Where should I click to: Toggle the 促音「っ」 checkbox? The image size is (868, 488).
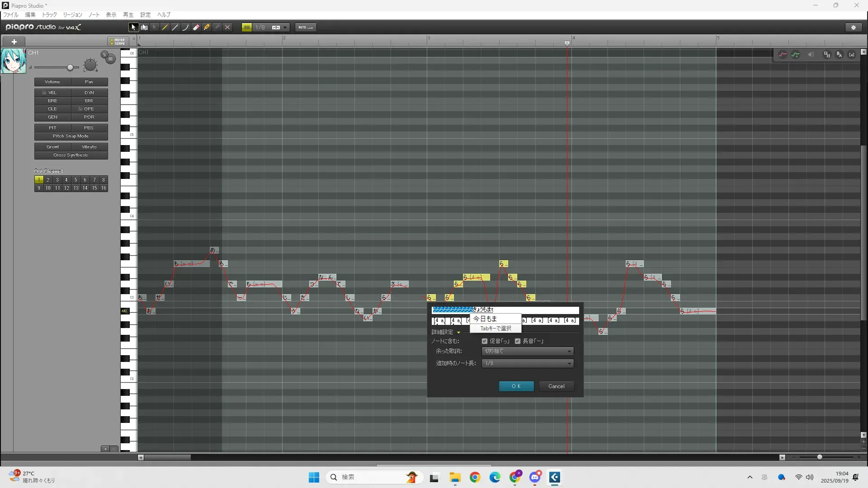click(x=485, y=341)
